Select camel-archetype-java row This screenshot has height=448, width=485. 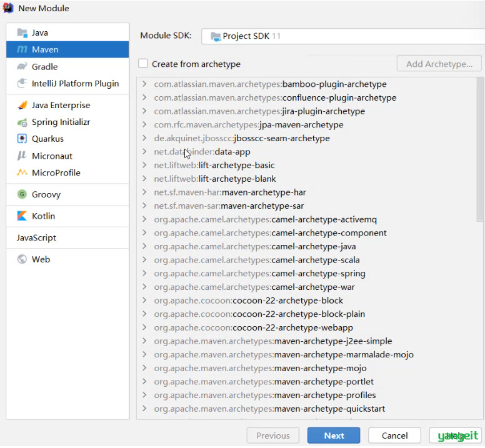[306, 246]
